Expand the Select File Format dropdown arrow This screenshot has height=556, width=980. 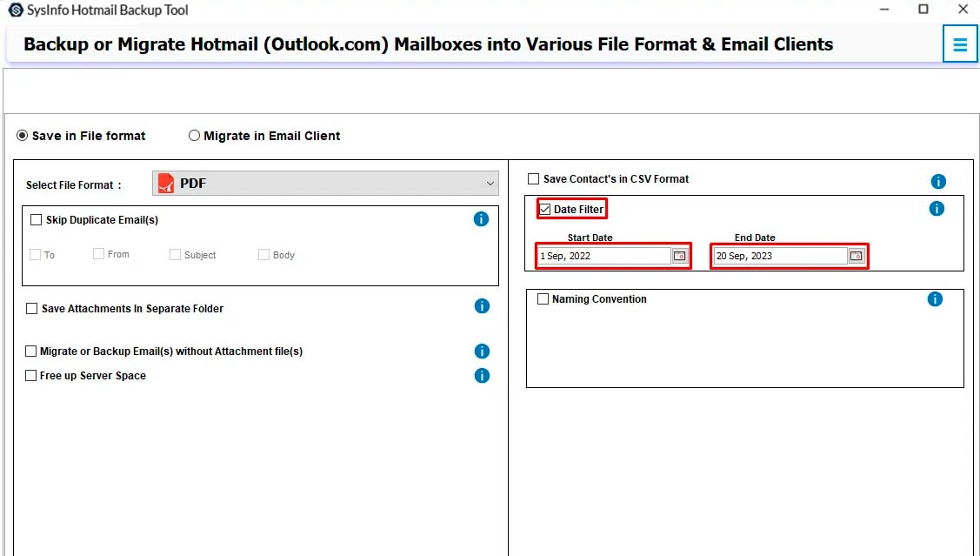point(490,184)
